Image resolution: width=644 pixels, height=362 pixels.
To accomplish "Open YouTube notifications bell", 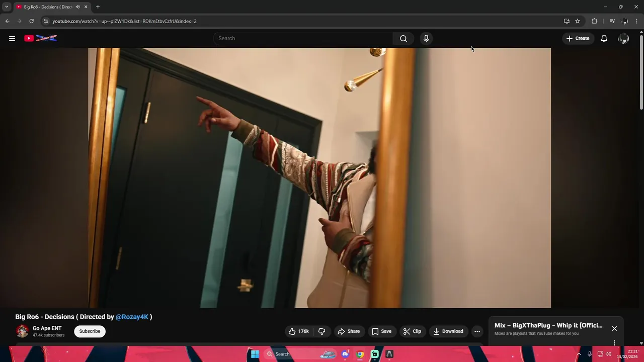I will (604, 38).
